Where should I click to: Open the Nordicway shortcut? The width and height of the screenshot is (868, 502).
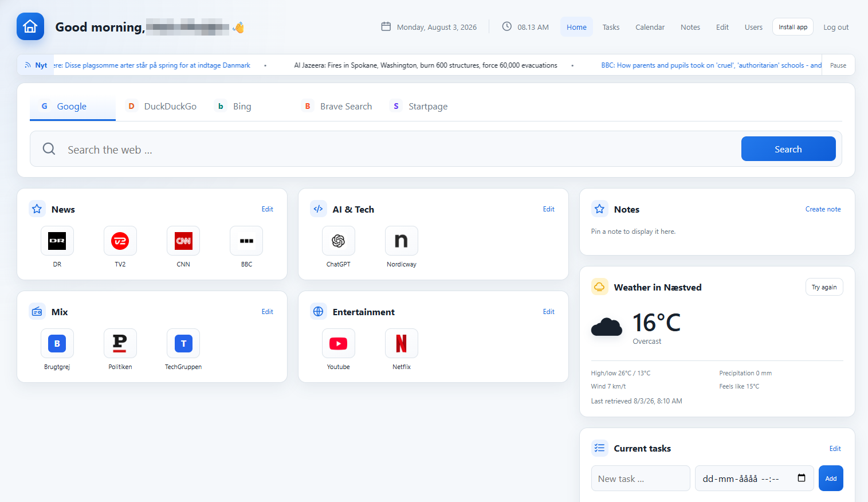pyautogui.click(x=402, y=241)
